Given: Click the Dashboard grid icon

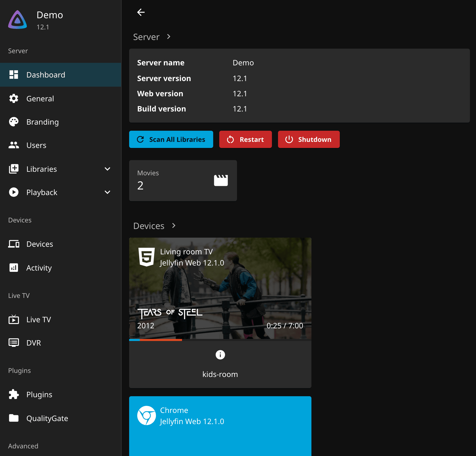Looking at the screenshot, I should point(14,75).
